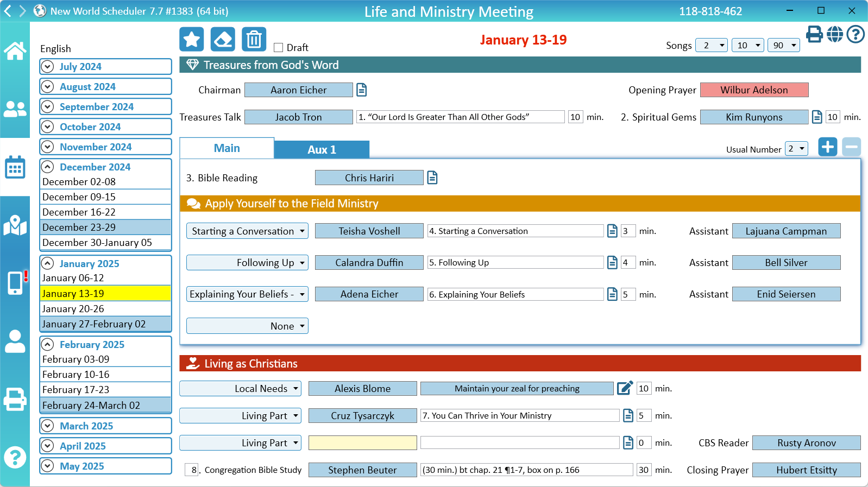
Task: Click the eraser clear assignments button
Action: pyautogui.click(x=223, y=39)
